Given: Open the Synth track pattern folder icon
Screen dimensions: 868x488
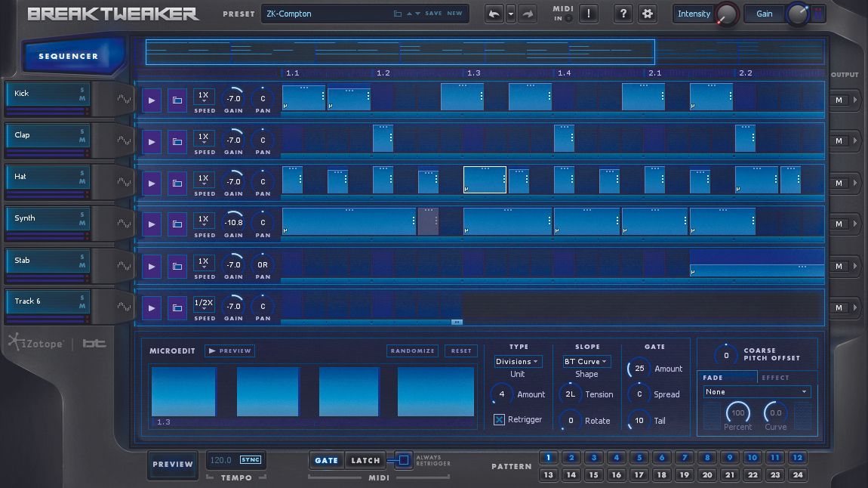Looking at the screenshot, I should pos(177,224).
